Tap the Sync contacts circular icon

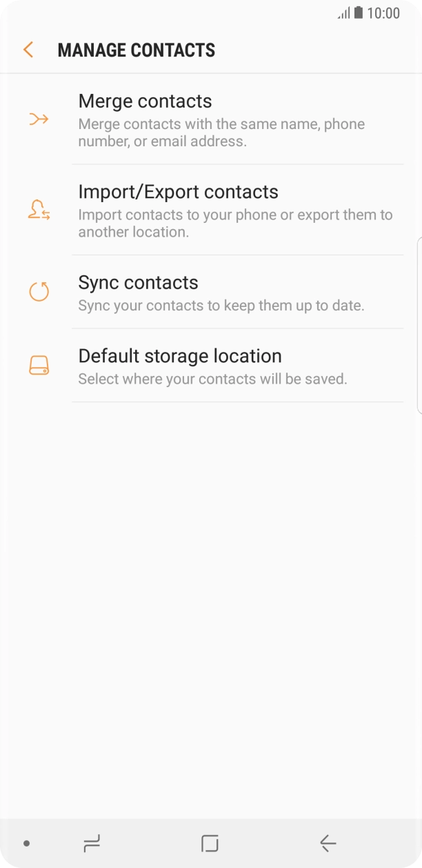(x=39, y=292)
